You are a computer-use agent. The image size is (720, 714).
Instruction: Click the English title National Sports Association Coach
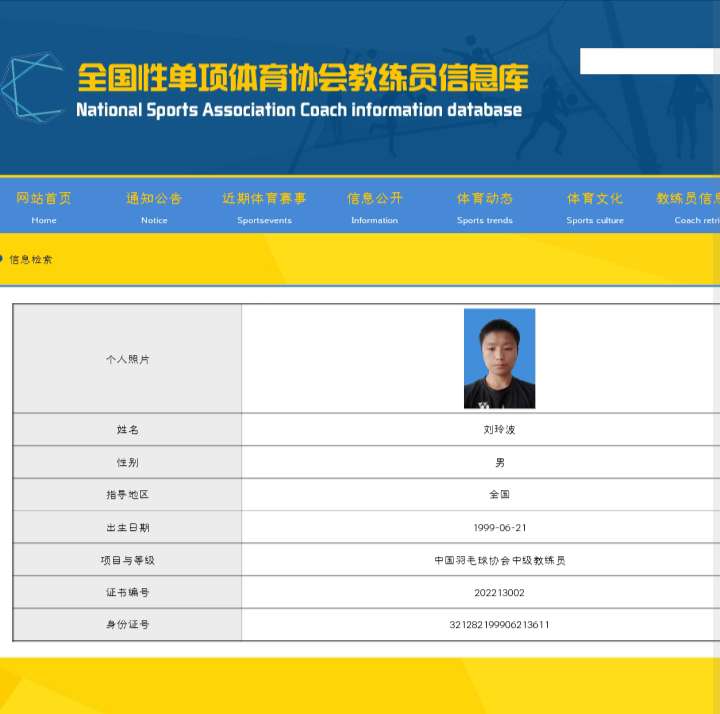[x=298, y=110]
